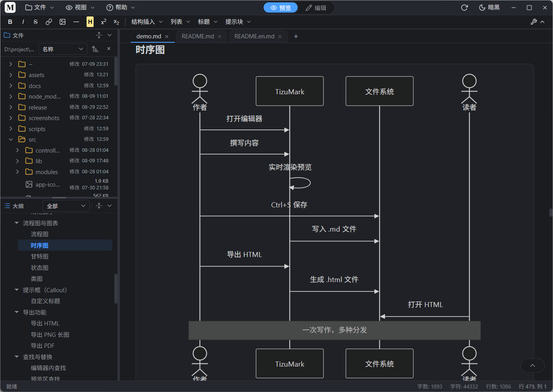Apply bold formatting
The width and height of the screenshot is (553, 392).
10,22
